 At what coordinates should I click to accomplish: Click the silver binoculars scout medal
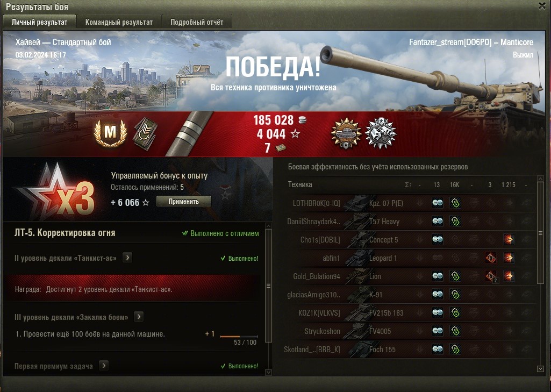point(381,133)
